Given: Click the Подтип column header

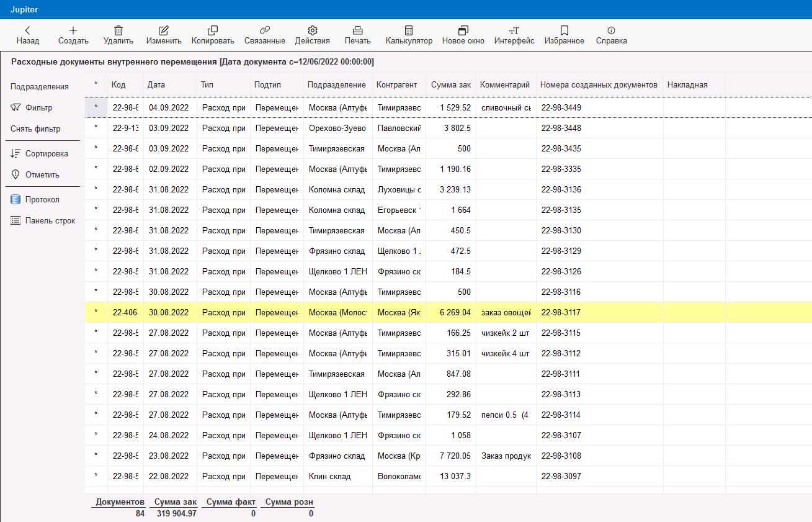Looking at the screenshot, I should (x=277, y=84).
